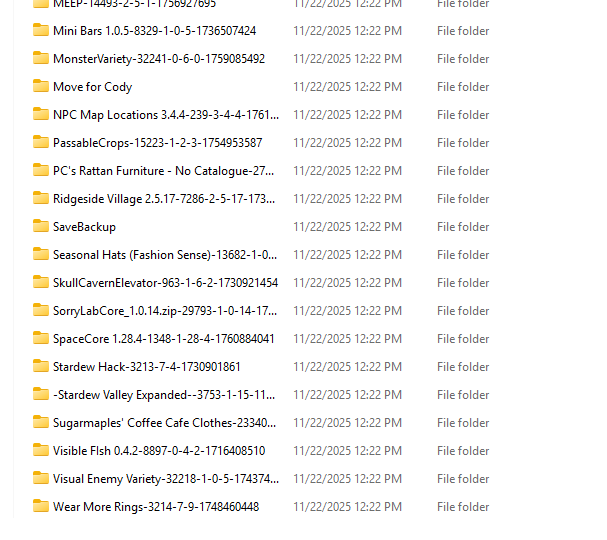
Task: Select the SorryLabCore folder name
Action: [165, 311]
